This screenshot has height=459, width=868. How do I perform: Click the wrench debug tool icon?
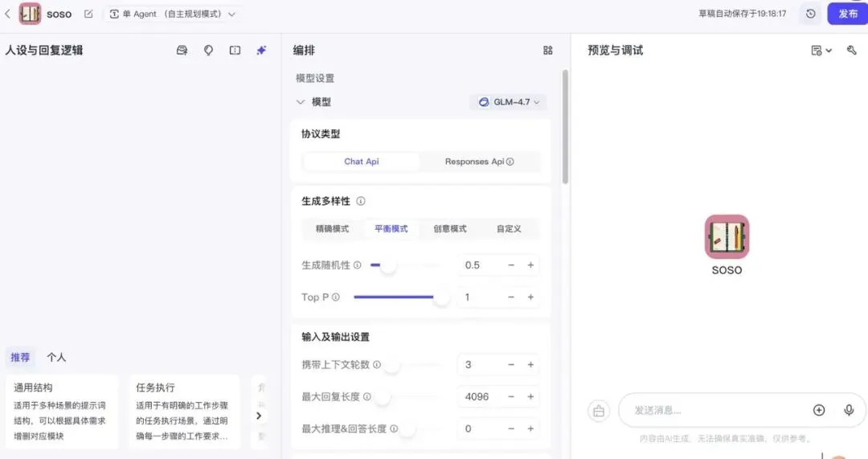[851, 51]
